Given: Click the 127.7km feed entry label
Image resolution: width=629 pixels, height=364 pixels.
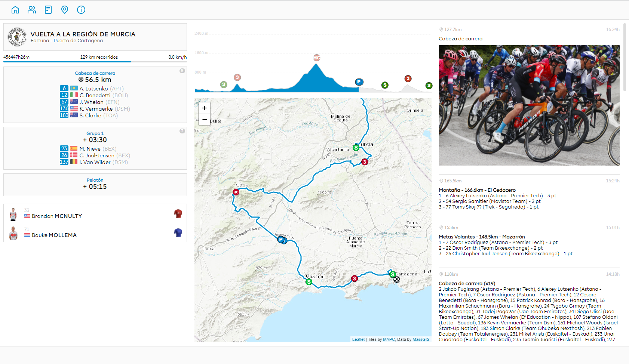Looking at the screenshot, I should pos(453,30).
